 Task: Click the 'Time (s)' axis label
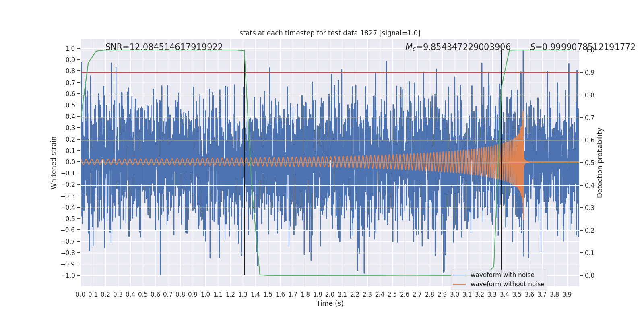(330, 303)
